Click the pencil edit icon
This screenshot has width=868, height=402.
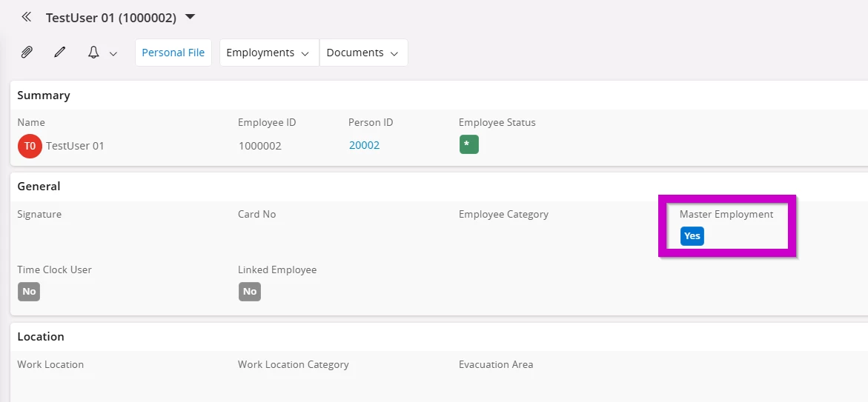(x=60, y=53)
